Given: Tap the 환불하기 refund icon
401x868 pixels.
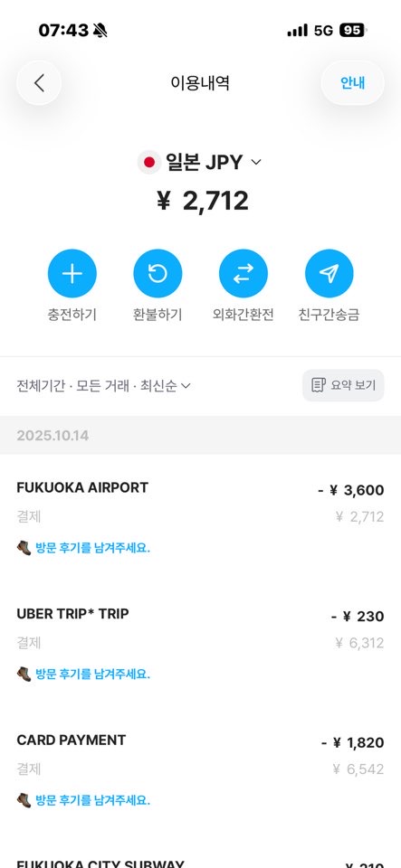Looking at the screenshot, I should (x=158, y=273).
